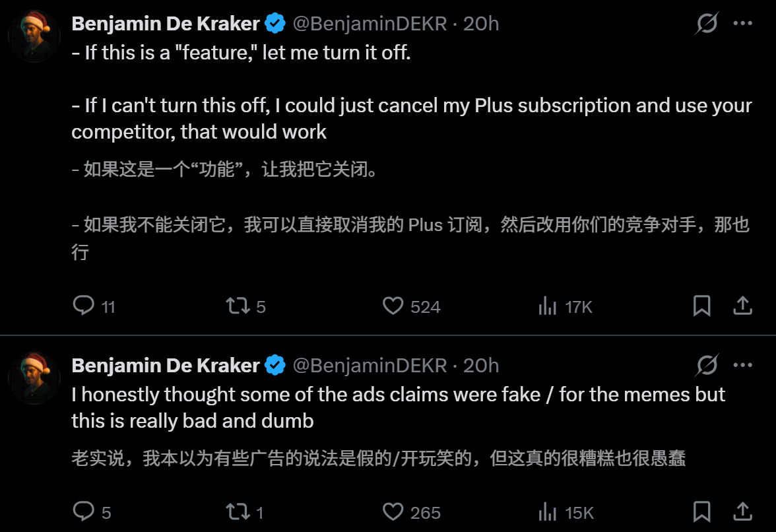Reply to the "feature" tweet

(84, 306)
